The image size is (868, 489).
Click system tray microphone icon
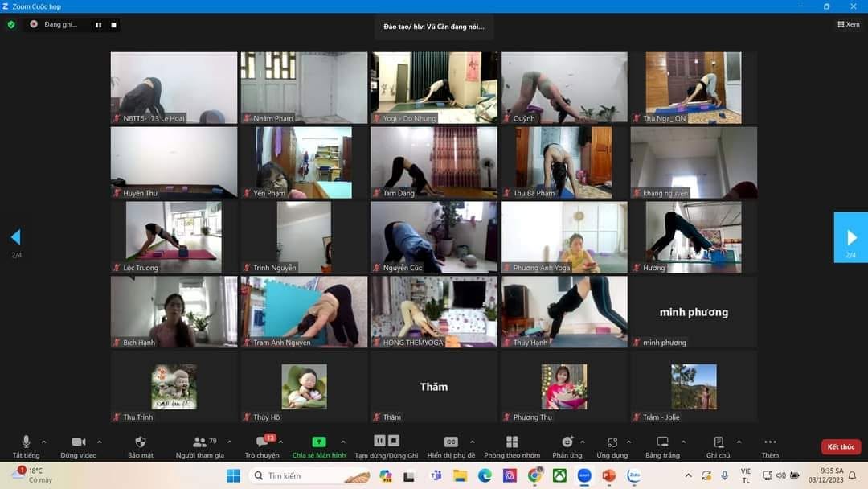pos(724,475)
